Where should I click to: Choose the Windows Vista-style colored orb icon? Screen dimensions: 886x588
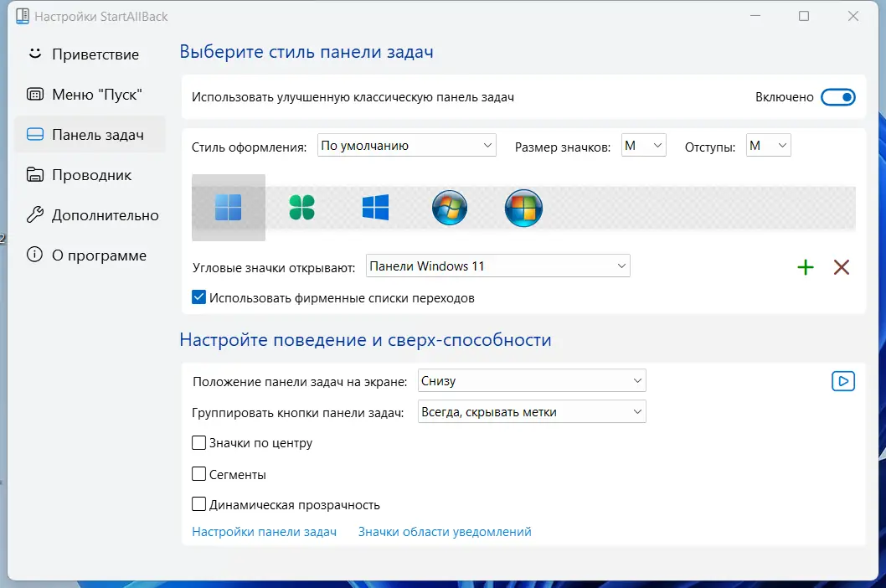click(x=523, y=208)
